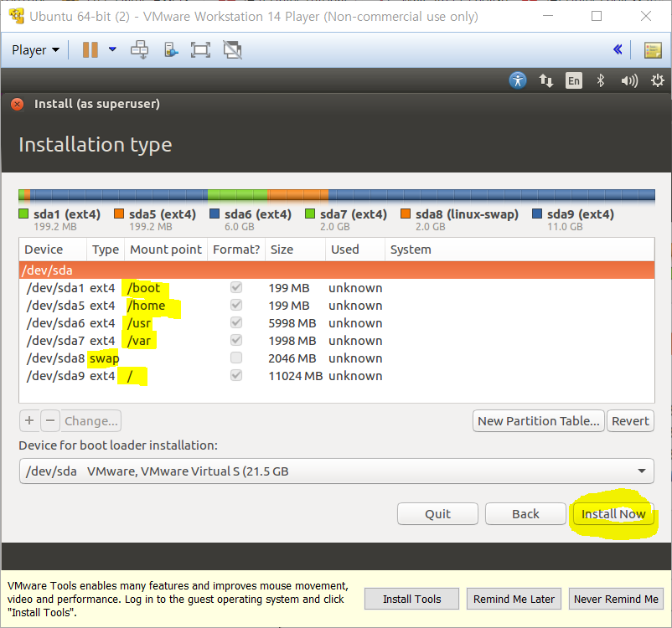
Task: Open the boot loader device dropdown
Action: (x=336, y=471)
